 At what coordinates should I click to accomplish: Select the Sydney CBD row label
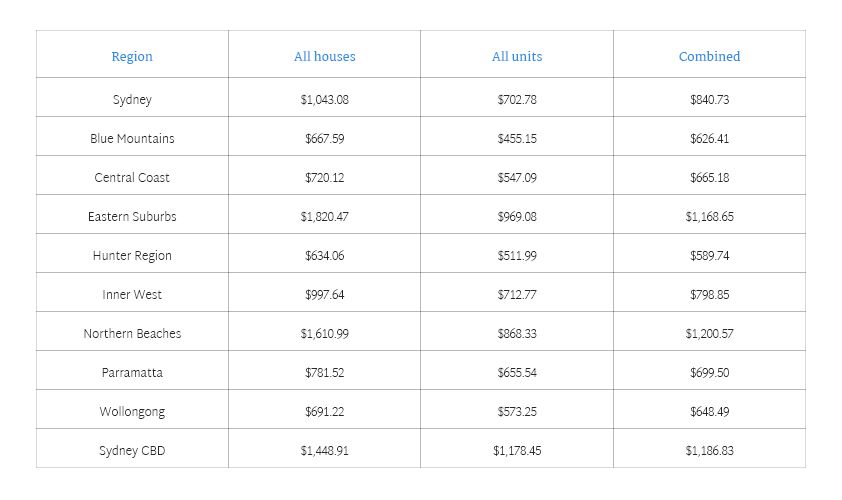(x=132, y=451)
